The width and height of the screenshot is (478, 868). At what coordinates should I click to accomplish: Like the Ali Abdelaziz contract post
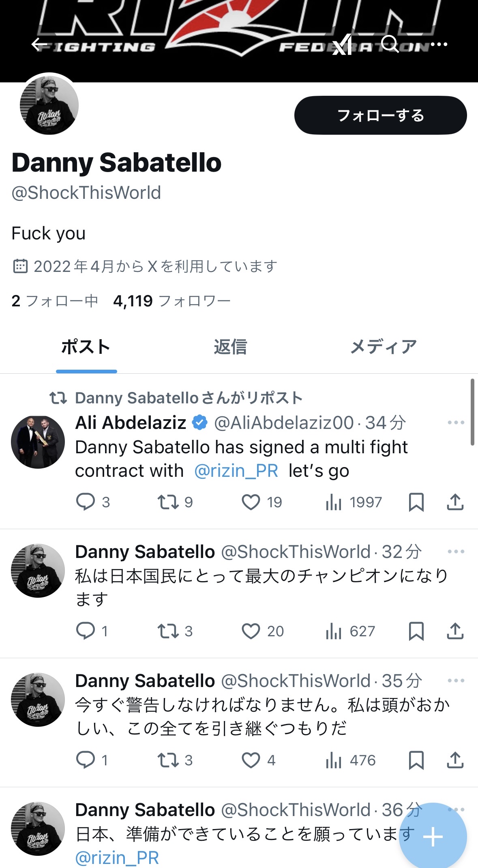tap(251, 502)
